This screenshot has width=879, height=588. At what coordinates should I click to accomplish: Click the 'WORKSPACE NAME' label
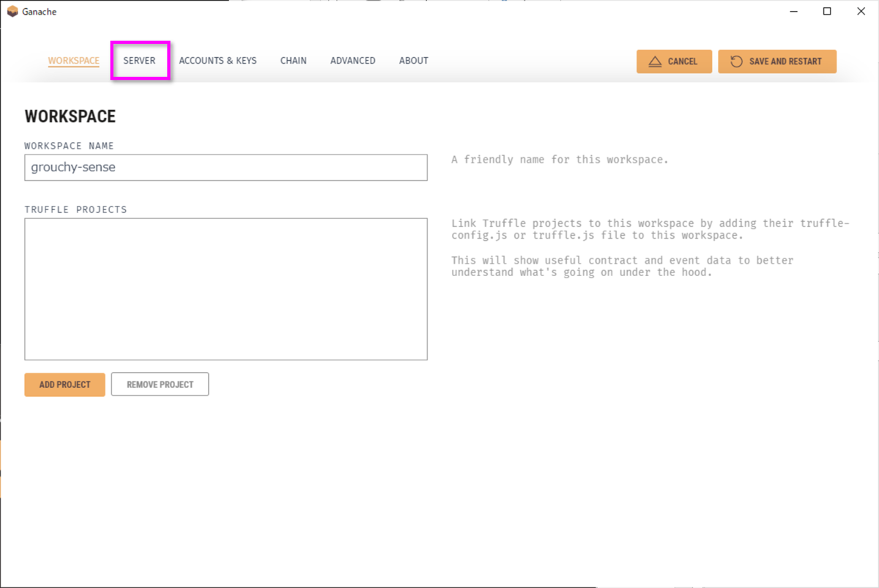point(69,146)
